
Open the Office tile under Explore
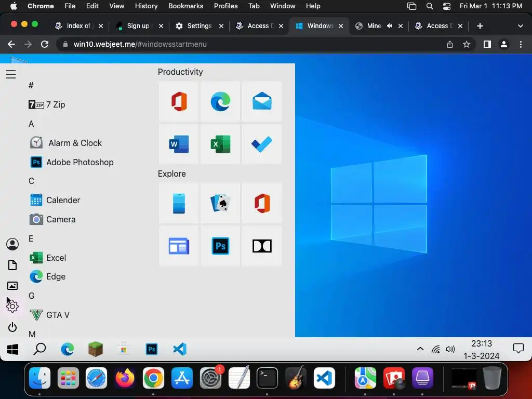tap(262, 203)
